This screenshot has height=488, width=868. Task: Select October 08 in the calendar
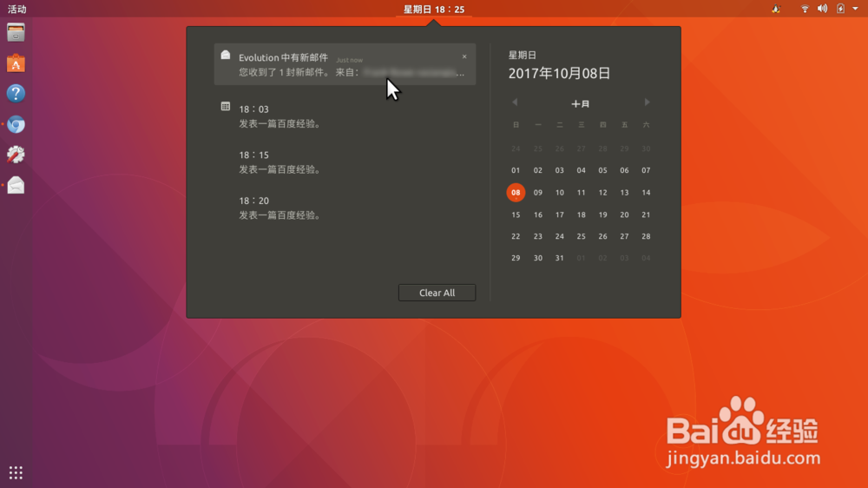click(x=516, y=192)
